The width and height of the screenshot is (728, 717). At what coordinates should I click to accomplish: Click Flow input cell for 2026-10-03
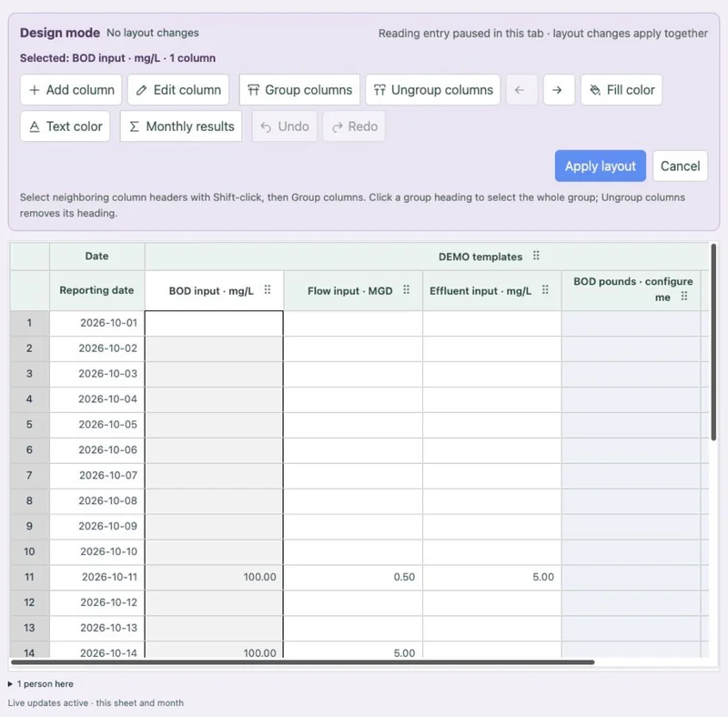(353, 374)
